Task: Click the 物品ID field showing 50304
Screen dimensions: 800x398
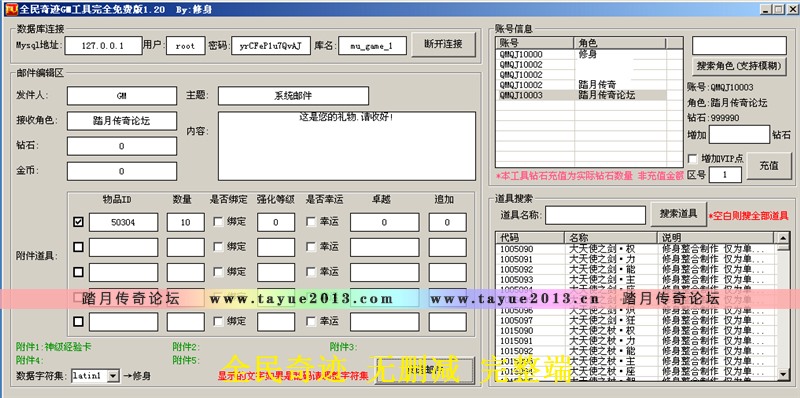Action: pyautogui.click(x=123, y=222)
